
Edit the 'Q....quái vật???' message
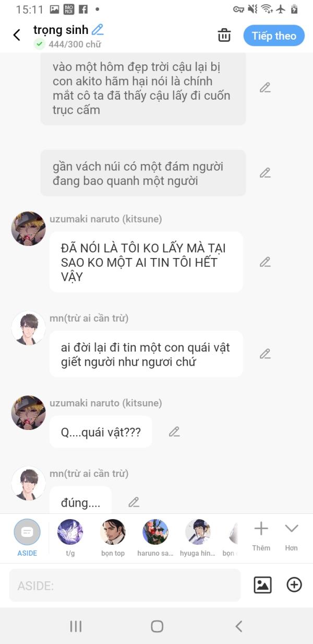pos(174,431)
